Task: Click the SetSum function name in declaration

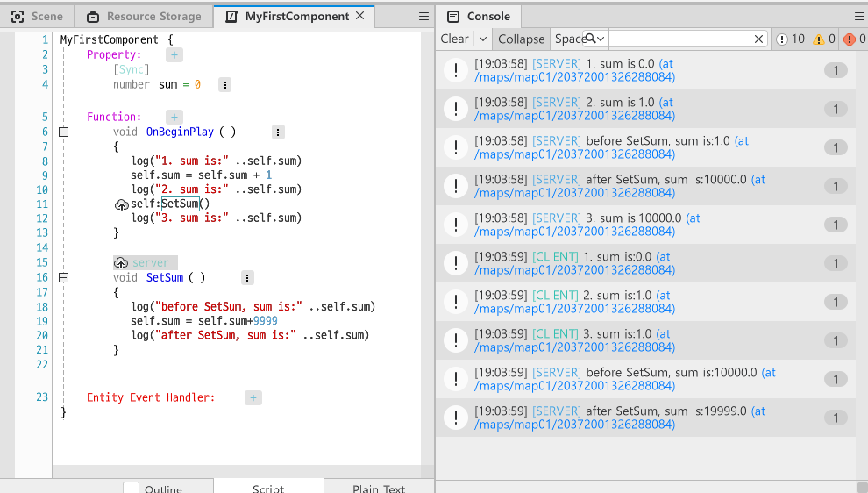Action: [165, 277]
